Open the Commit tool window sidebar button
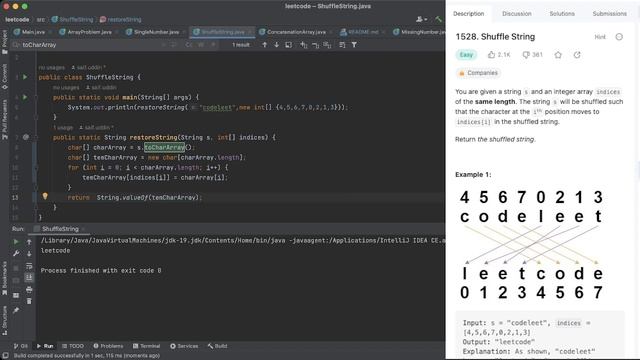 pos(5,76)
